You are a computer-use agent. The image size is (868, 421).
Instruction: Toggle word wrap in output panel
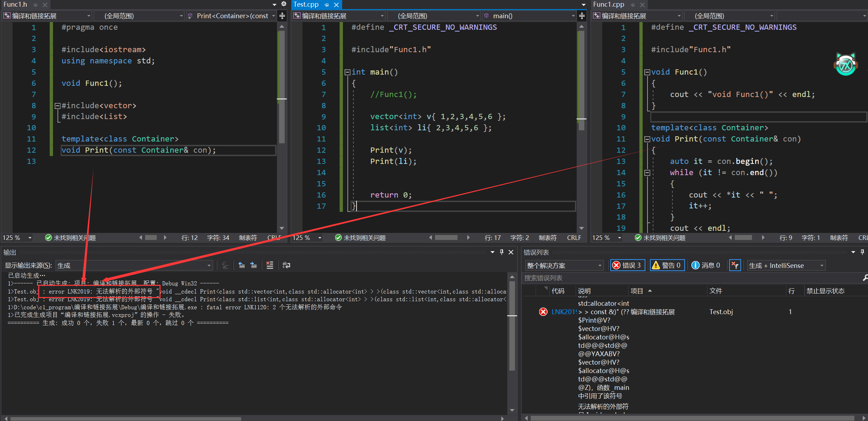(x=286, y=265)
